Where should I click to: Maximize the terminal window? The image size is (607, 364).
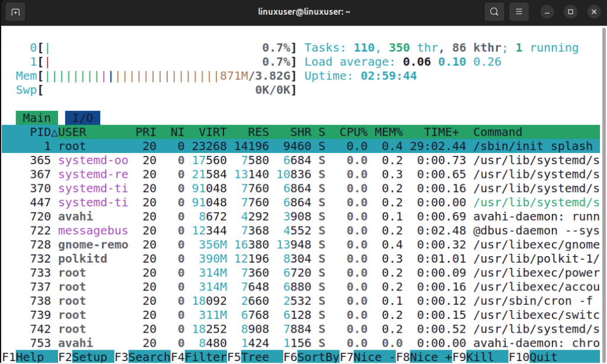(x=570, y=12)
